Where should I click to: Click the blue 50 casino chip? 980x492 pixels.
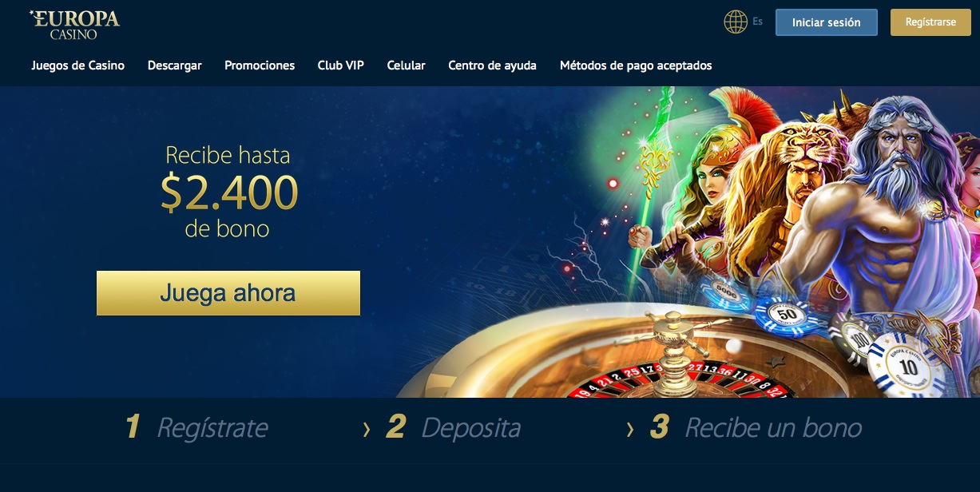pyautogui.click(x=788, y=313)
